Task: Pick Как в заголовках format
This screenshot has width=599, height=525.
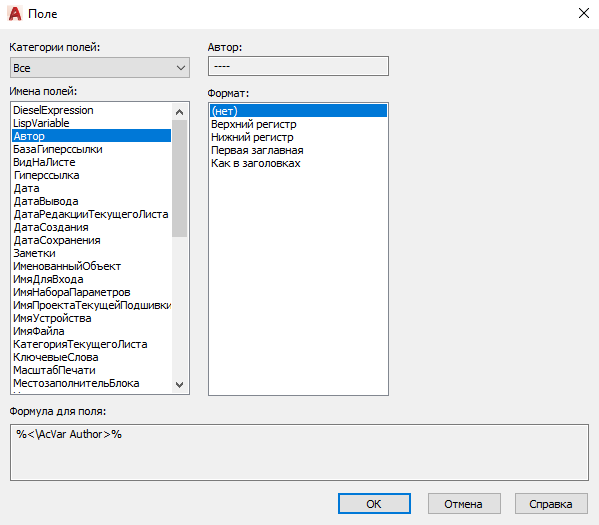Action: click(298, 163)
